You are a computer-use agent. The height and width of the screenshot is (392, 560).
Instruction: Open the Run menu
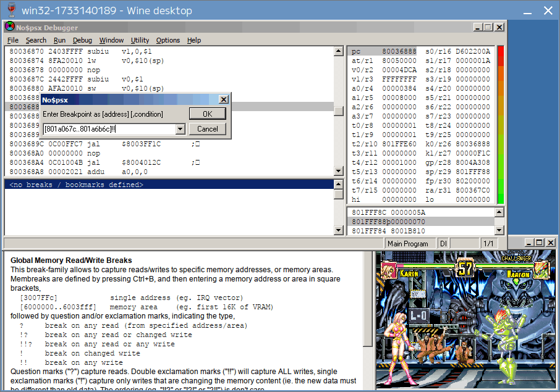point(59,40)
